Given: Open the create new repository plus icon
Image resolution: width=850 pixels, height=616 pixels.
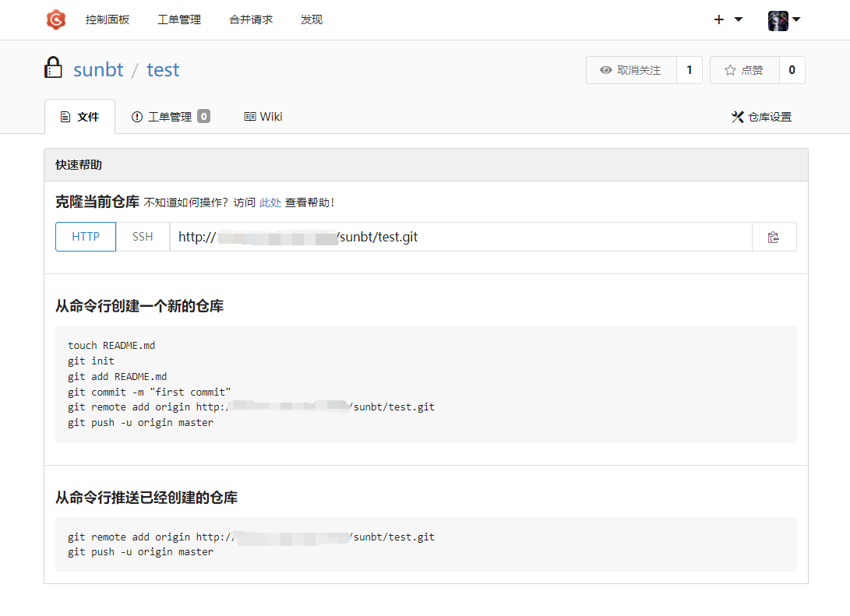Looking at the screenshot, I should 718,19.
